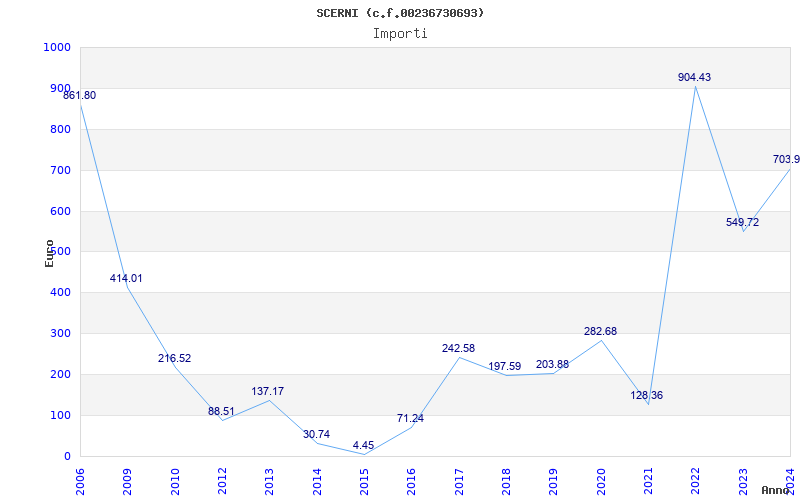Click the 2018 x-axis year
The image size is (800, 500).
(x=506, y=482)
